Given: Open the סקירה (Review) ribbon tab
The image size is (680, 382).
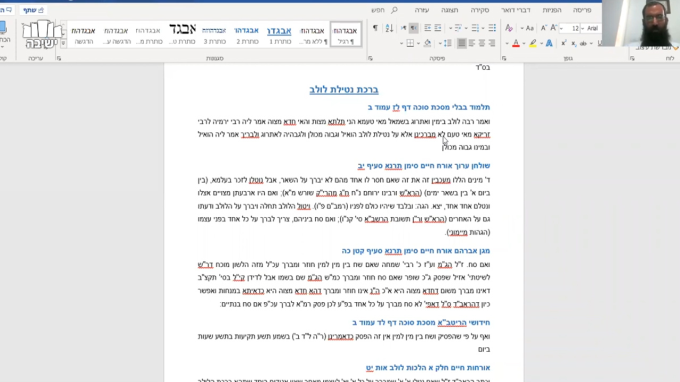Looking at the screenshot, I should (480, 10).
